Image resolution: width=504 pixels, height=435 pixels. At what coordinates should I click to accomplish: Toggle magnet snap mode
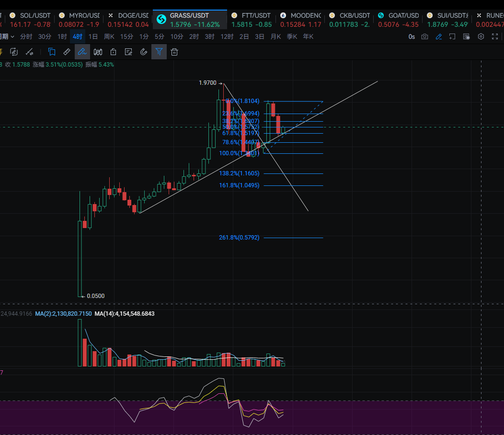tap(144, 52)
